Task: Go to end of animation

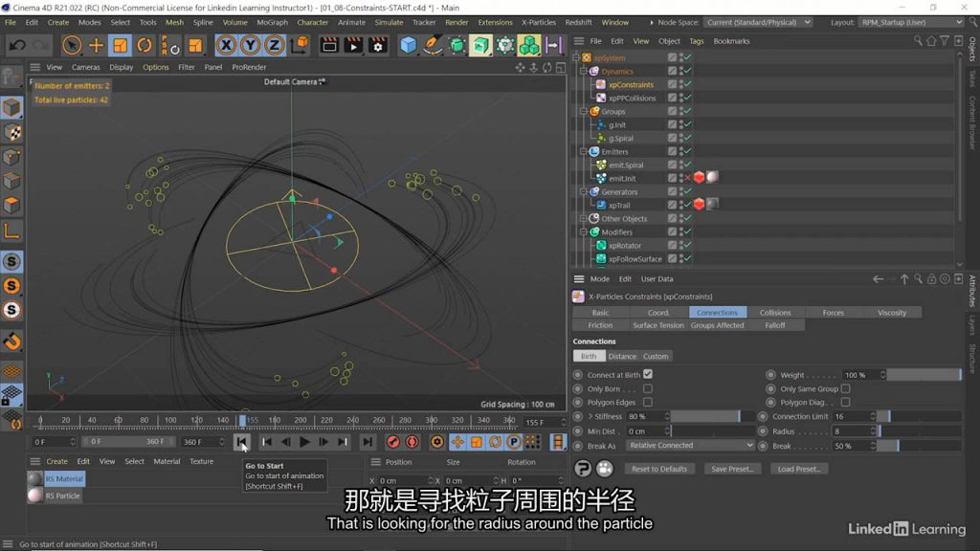Action: click(367, 442)
